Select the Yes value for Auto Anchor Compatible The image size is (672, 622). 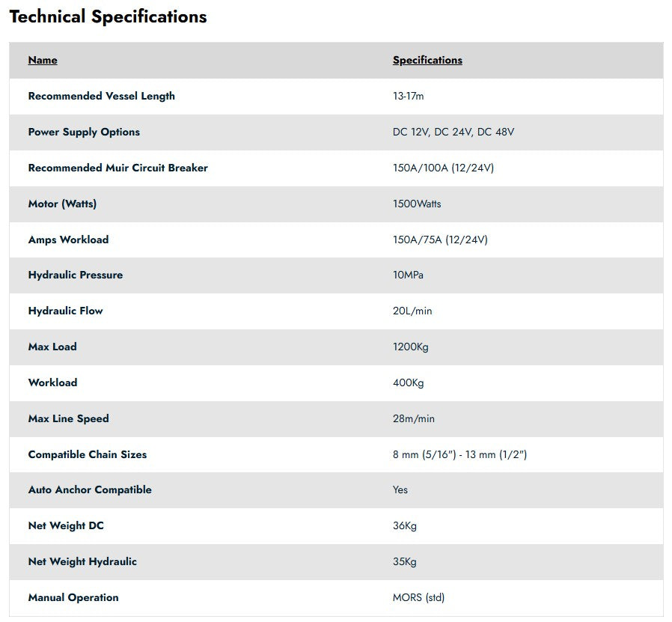(x=400, y=490)
